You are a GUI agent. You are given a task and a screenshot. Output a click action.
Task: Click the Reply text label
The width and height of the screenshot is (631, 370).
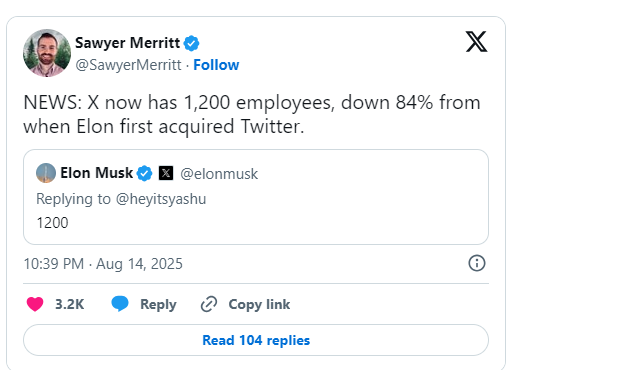point(158,304)
